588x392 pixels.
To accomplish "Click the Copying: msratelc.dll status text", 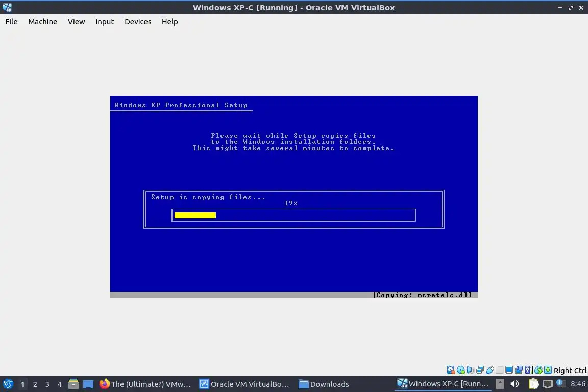I will tap(424, 295).
